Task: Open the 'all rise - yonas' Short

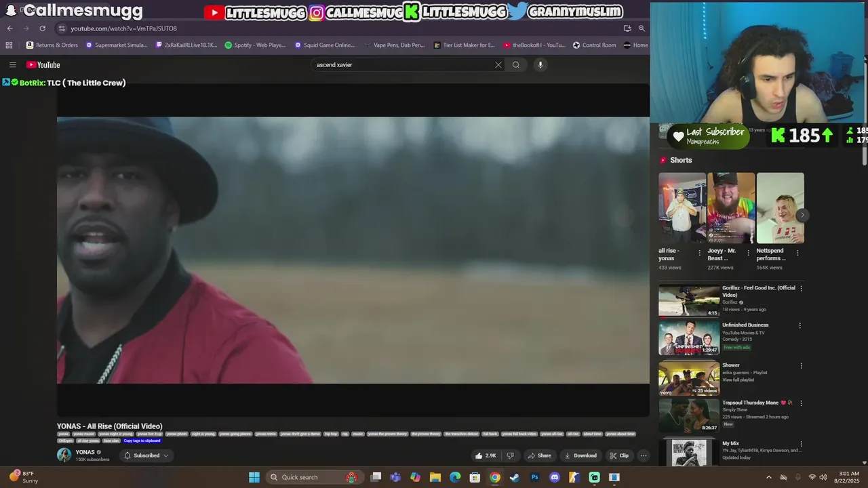Action: (682, 208)
